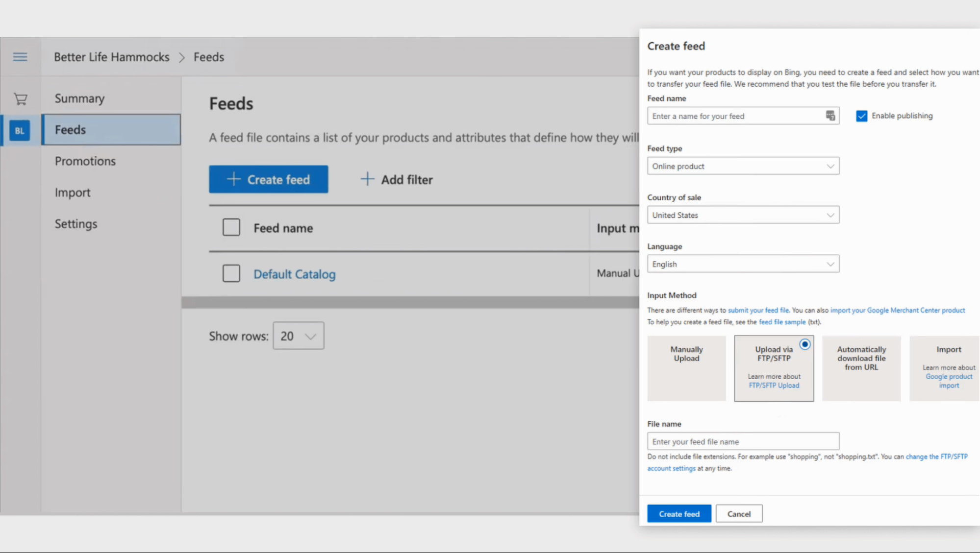Click the Cancel button
980x553 pixels.
[x=739, y=513]
